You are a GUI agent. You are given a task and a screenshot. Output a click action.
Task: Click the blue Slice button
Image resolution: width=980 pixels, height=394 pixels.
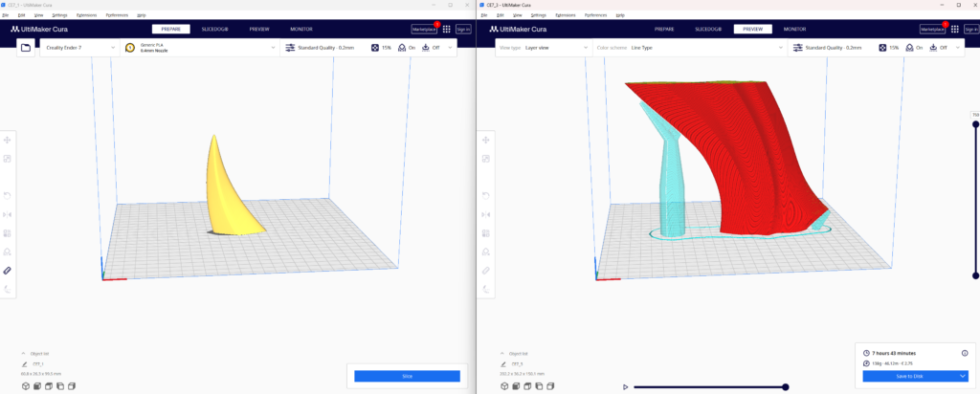[407, 376]
